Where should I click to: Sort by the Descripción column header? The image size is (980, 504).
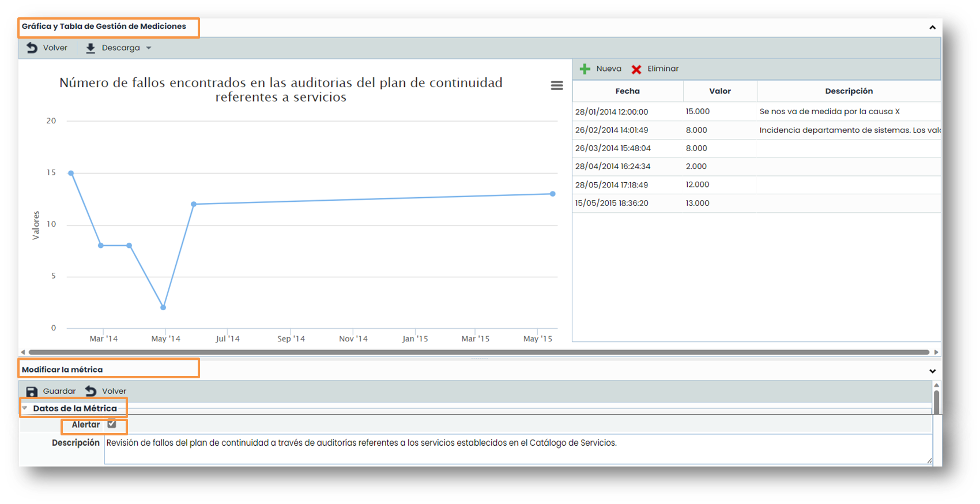point(849,91)
